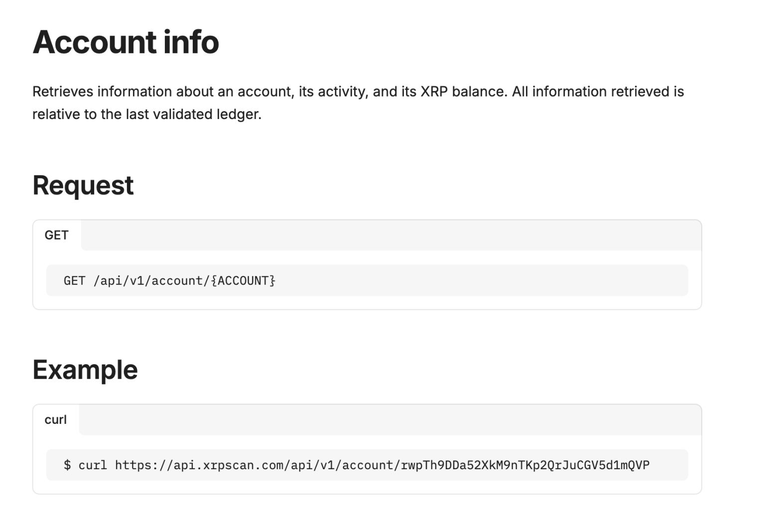
Task: Click the dollar sign prompt in curl example
Action: click(67, 465)
